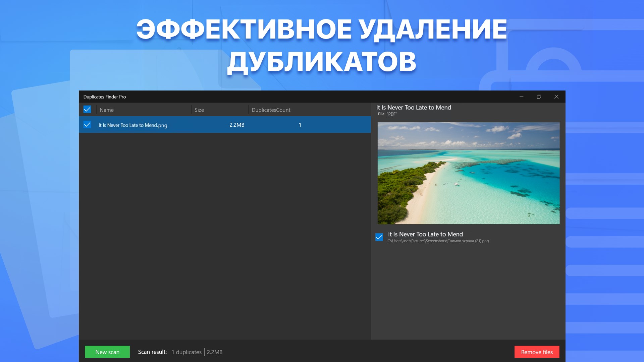Click the preview title above the image

click(414, 108)
